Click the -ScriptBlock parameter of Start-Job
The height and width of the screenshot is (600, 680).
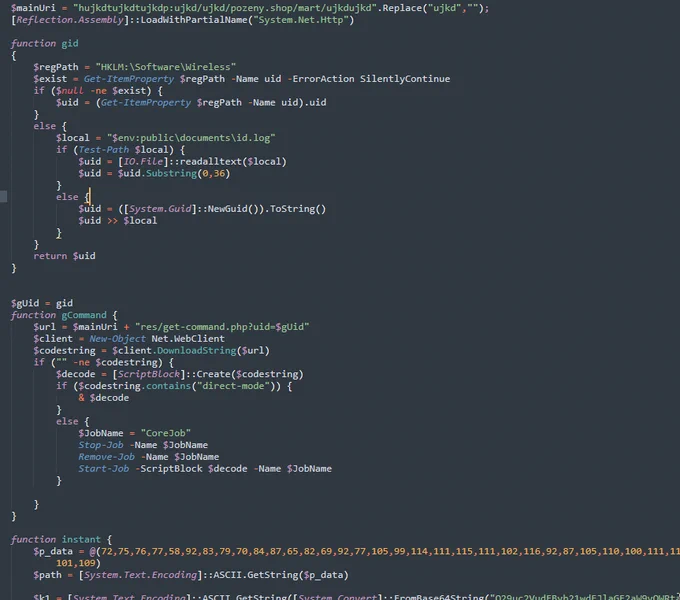click(169, 469)
